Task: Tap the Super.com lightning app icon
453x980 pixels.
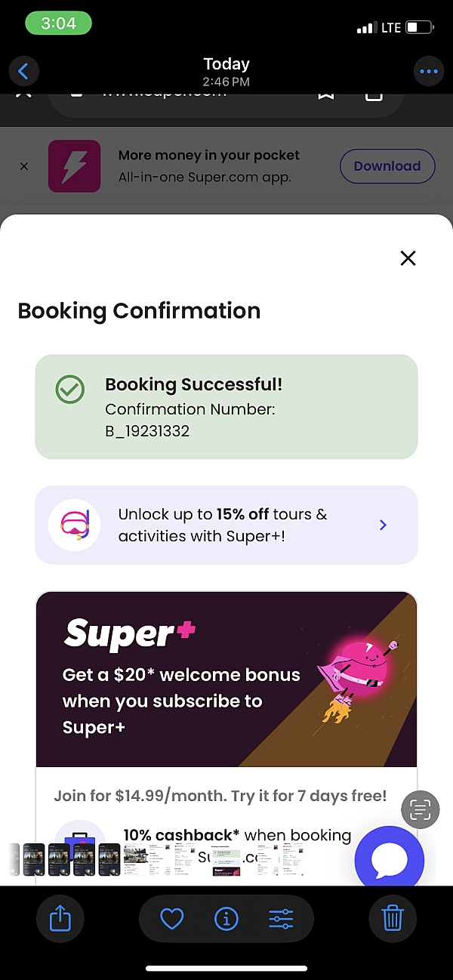Action: (x=74, y=166)
